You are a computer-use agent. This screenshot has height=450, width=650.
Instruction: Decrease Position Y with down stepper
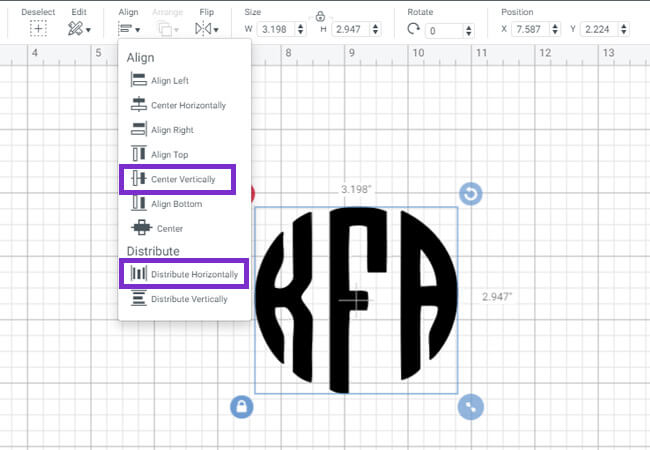coord(623,32)
